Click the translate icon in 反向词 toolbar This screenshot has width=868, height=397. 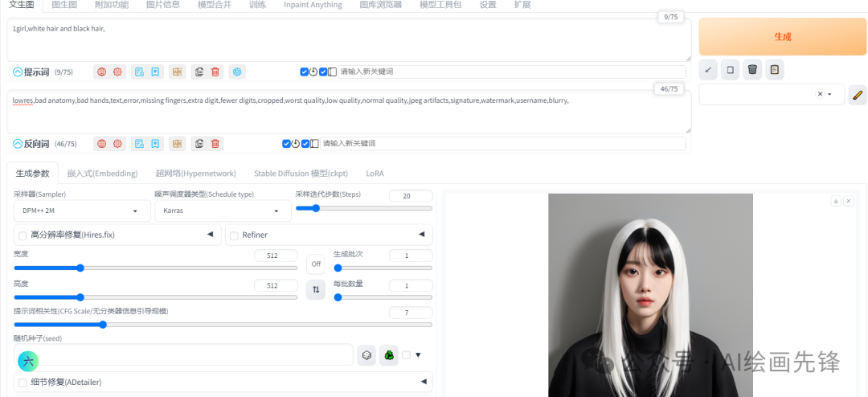(177, 143)
